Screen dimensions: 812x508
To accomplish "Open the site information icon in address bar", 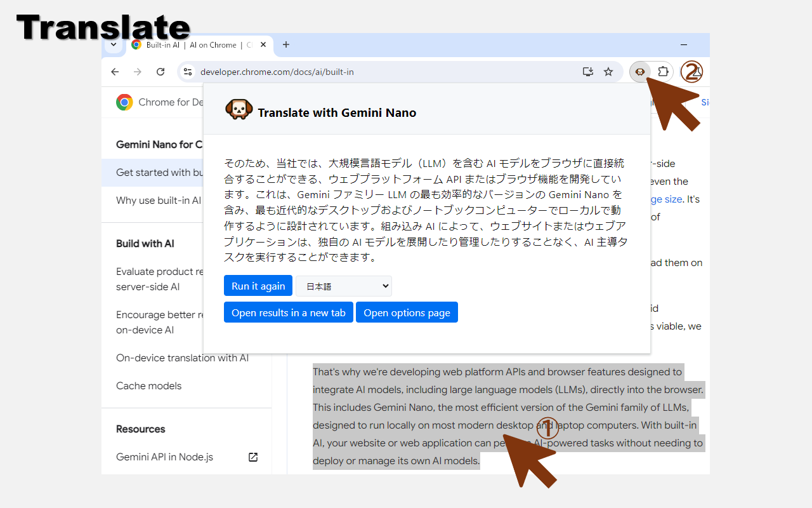I will (x=187, y=72).
